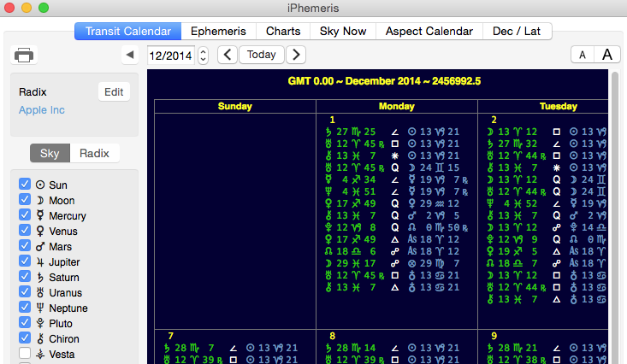Uncheck the Moon checkbox
This screenshot has width=627, height=364.
25,199
